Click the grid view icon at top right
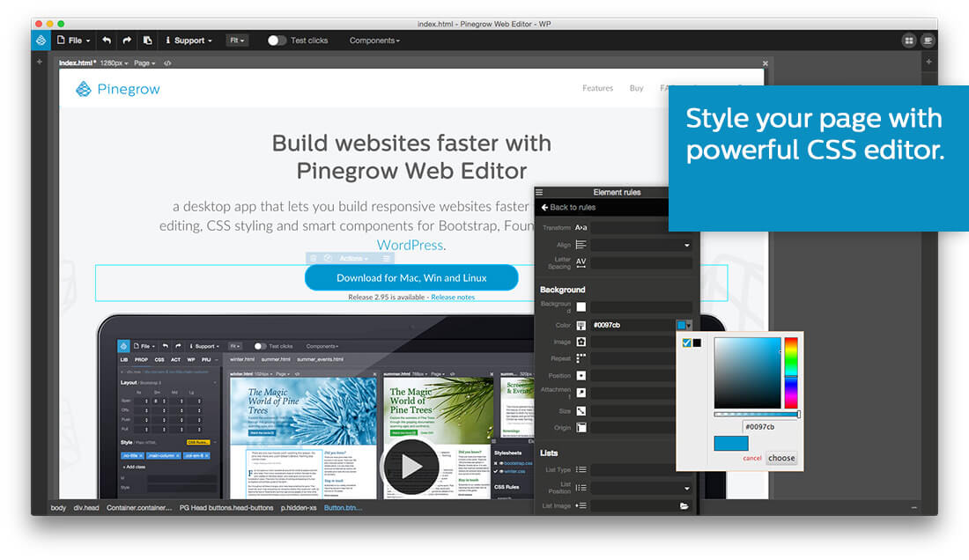 [909, 41]
